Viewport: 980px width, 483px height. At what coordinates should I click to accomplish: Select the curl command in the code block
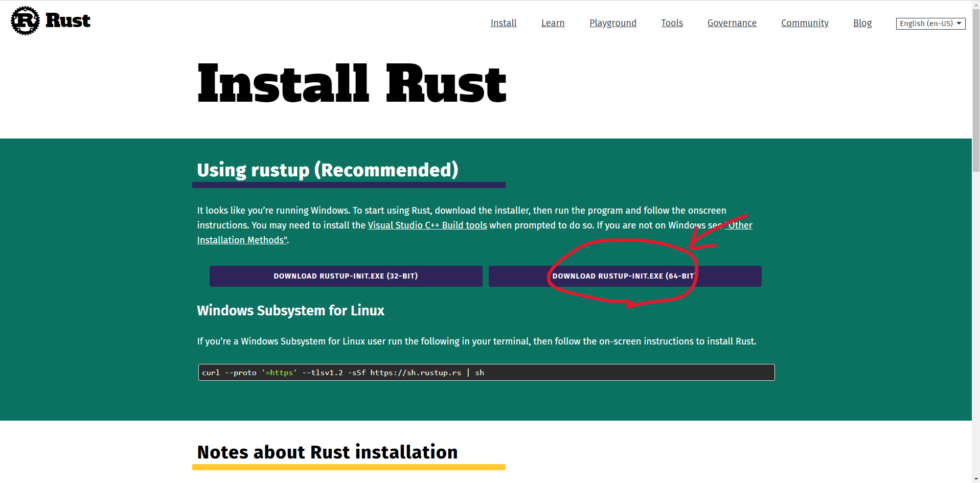pos(343,372)
